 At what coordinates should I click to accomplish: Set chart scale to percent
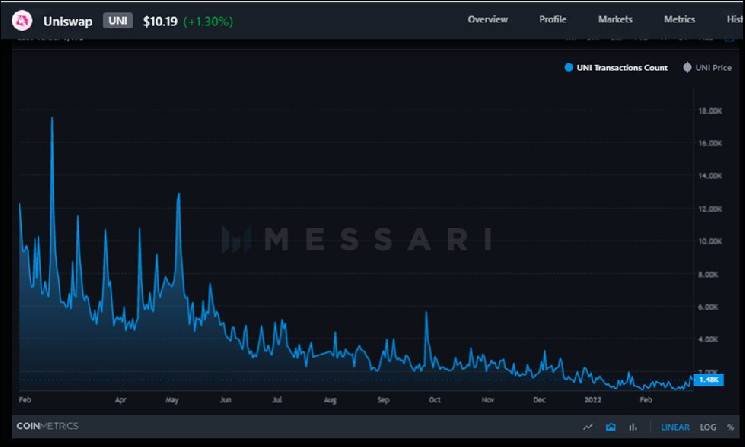pos(730,426)
